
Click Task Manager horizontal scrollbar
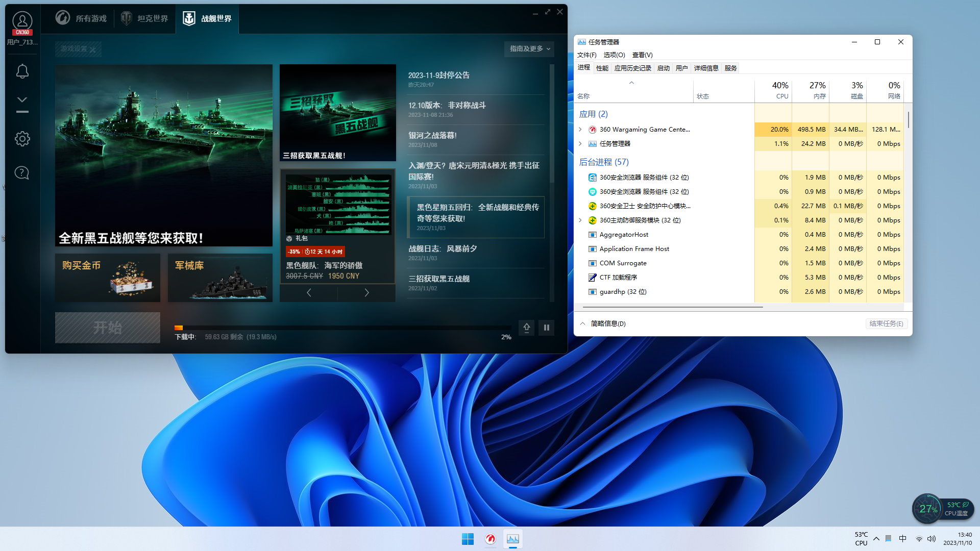[x=673, y=307]
